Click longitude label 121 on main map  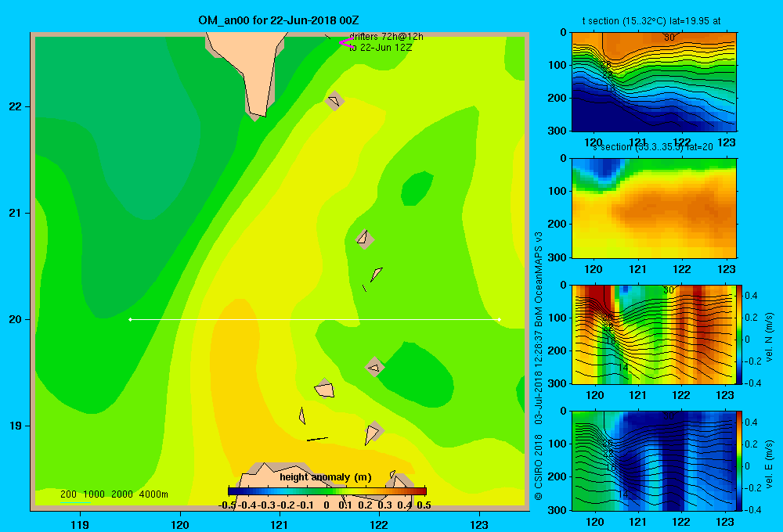pos(280,524)
